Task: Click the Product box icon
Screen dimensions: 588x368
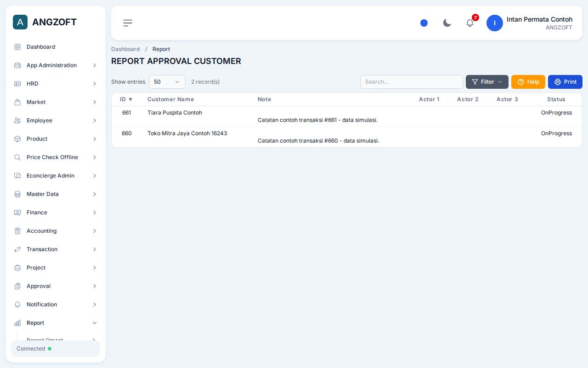Action: [17, 139]
